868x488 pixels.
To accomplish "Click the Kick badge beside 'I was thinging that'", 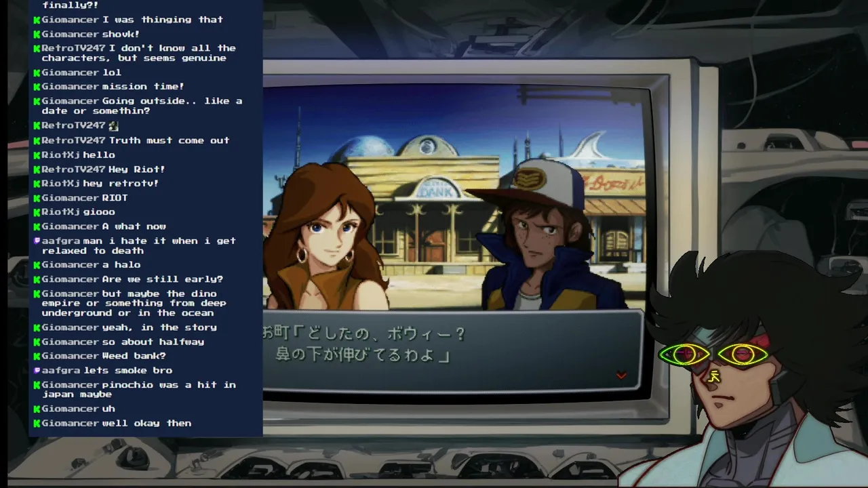I will (x=37, y=20).
